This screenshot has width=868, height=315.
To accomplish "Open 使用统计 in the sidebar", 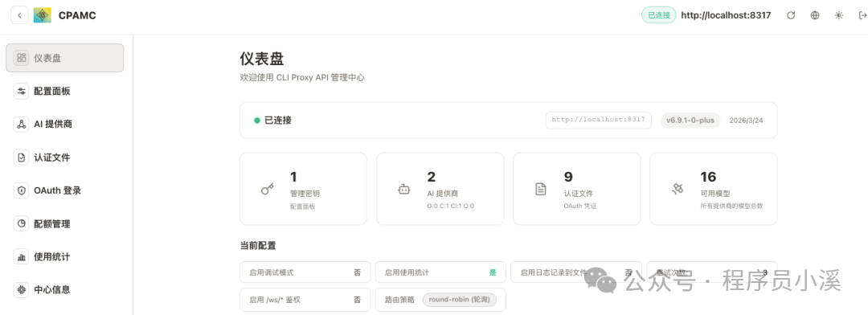I will point(65,257).
